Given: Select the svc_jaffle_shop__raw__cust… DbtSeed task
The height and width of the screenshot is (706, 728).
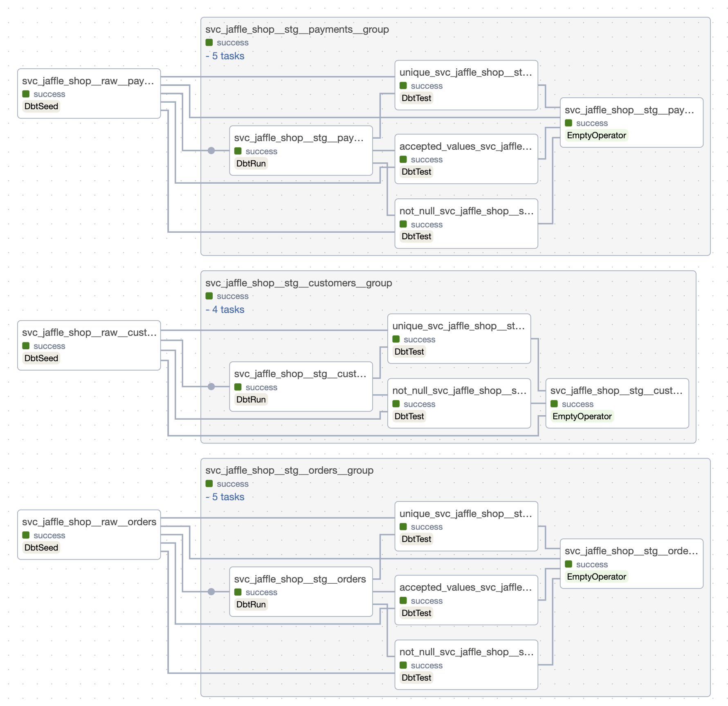Looking at the screenshot, I should 89,345.
